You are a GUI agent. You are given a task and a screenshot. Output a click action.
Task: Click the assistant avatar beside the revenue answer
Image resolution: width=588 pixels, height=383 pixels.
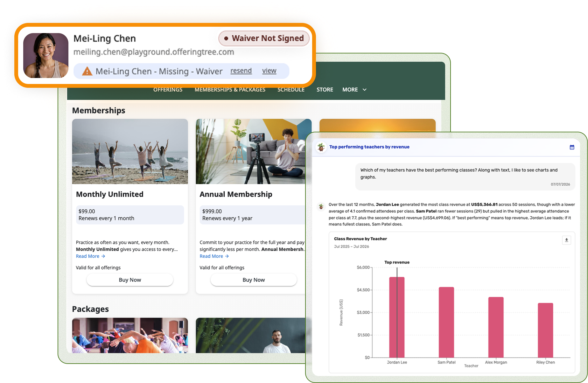(x=321, y=206)
